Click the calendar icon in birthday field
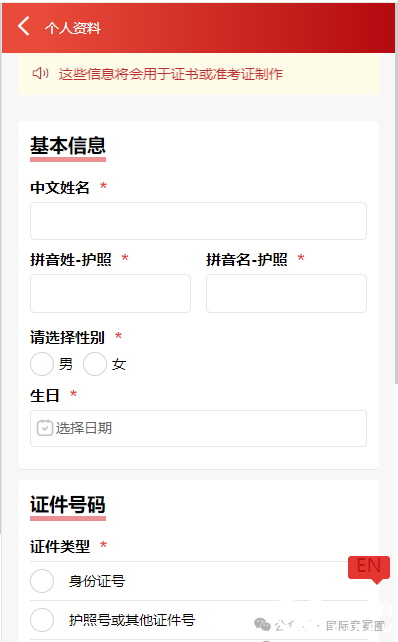398x642 pixels. pos(45,428)
